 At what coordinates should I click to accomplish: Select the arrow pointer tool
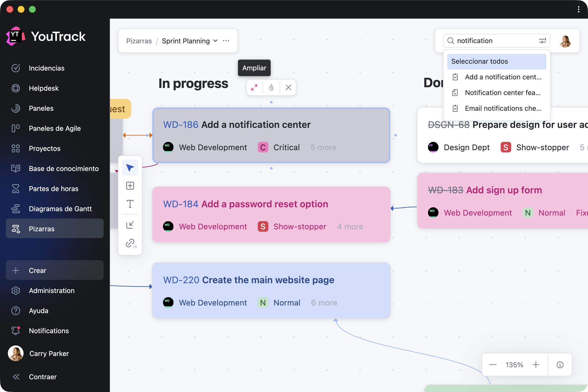tap(130, 168)
